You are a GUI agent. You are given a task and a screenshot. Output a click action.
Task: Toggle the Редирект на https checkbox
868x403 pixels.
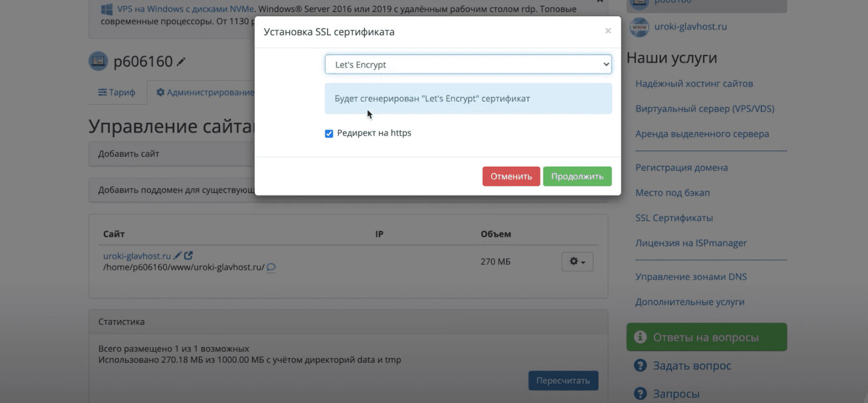[x=329, y=134]
